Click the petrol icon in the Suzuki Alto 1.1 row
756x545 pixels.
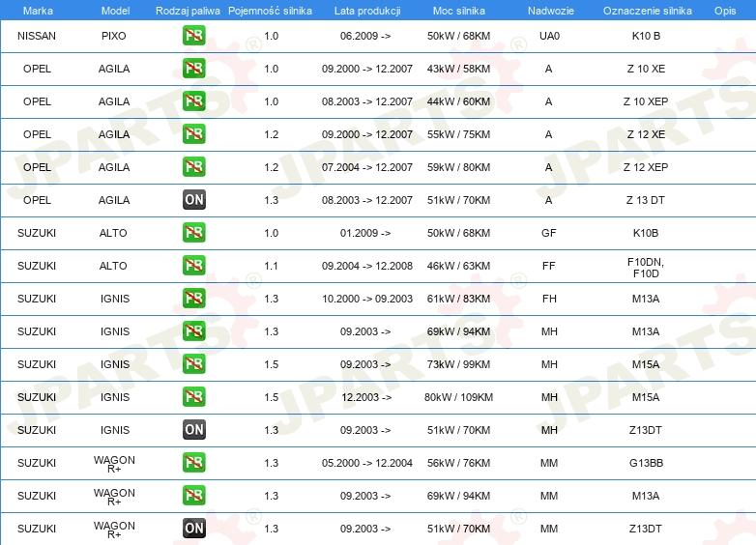[193, 266]
